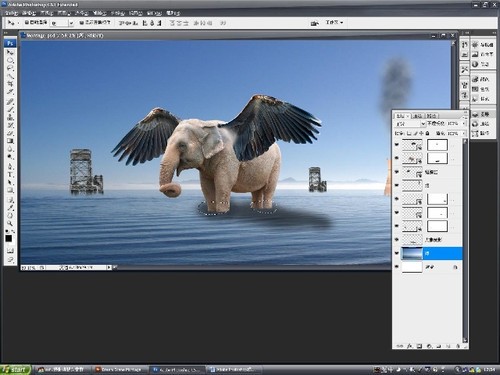
Task: Click the Windows Start button
Action: click(15, 370)
